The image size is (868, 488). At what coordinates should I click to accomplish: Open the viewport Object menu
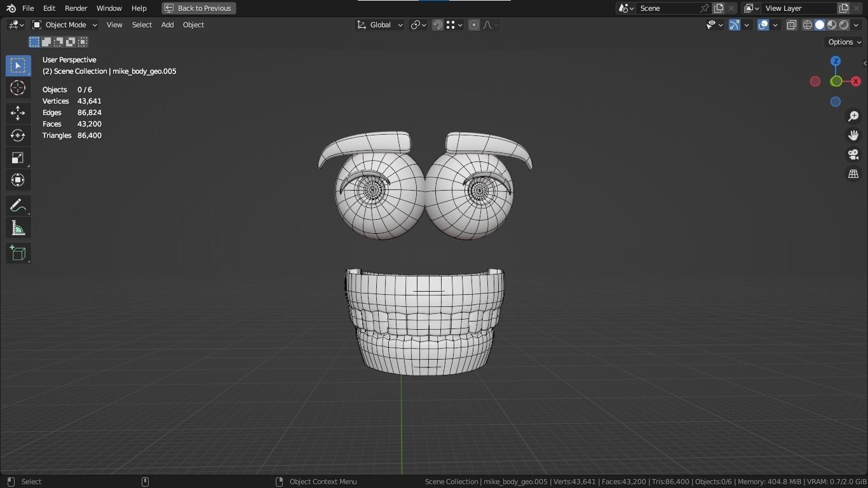click(x=193, y=25)
